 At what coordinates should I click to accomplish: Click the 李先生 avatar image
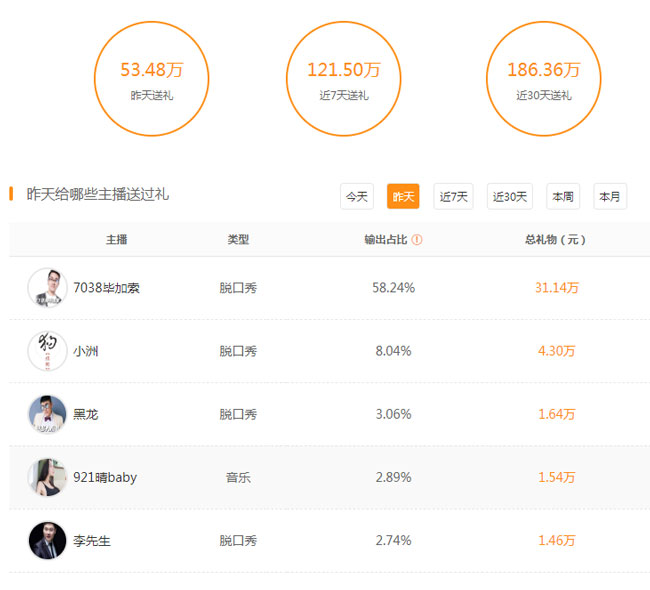coord(47,541)
